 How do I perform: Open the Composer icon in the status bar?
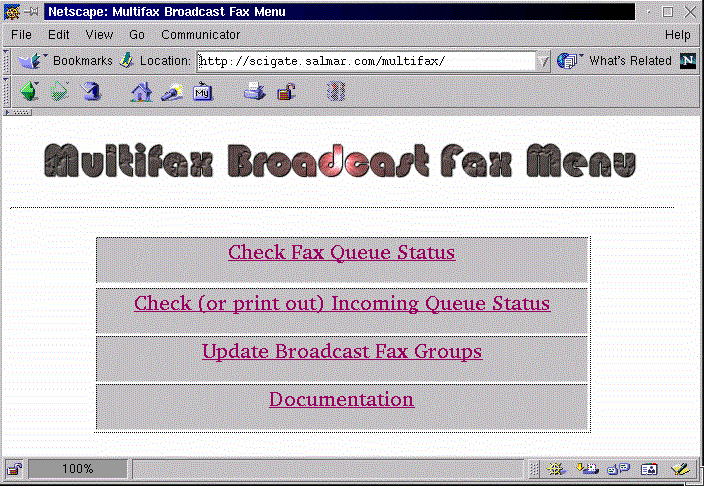(x=682, y=469)
